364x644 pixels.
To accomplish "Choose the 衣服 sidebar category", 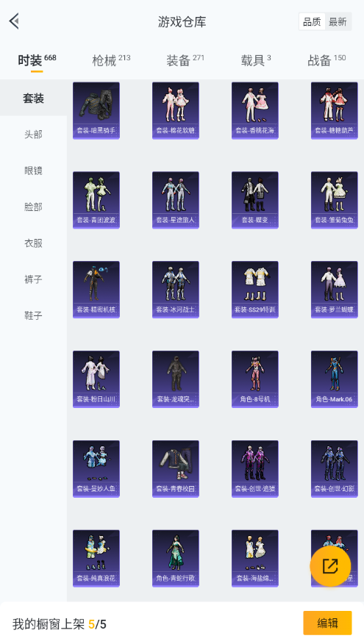I will click(x=33, y=243).
